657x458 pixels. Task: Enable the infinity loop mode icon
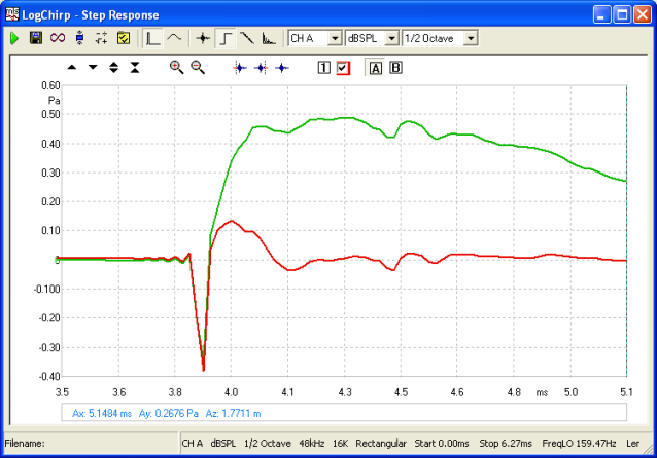tap(57, 38)
